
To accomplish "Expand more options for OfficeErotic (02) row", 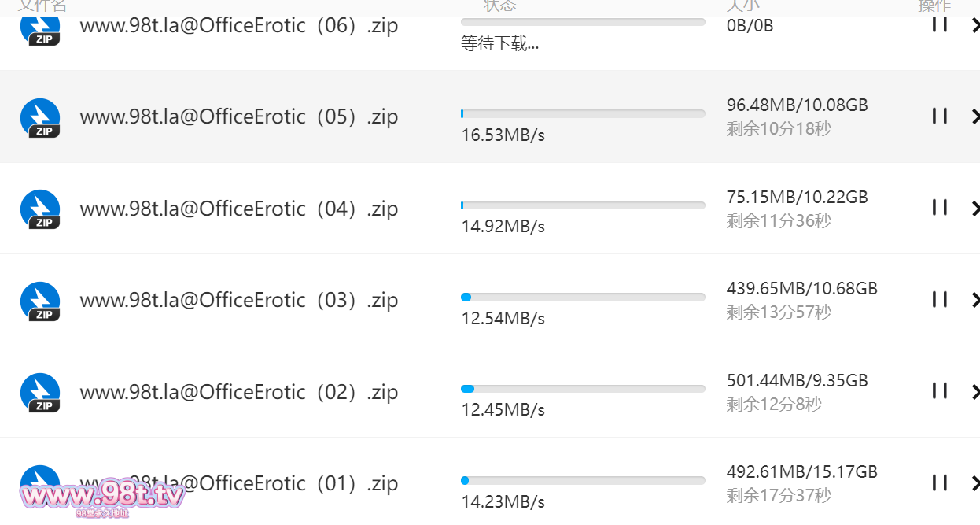I will pyautogui.click(x=975, y=391).
